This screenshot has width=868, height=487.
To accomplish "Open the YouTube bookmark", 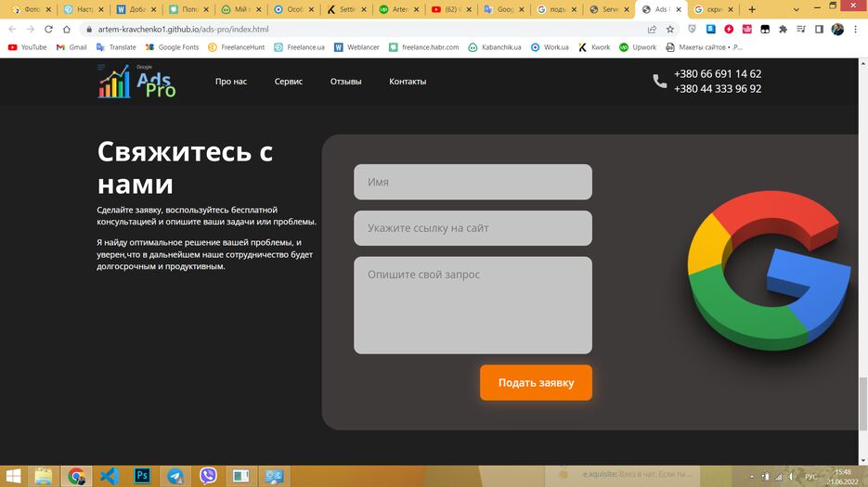I will tap(28, 47).
